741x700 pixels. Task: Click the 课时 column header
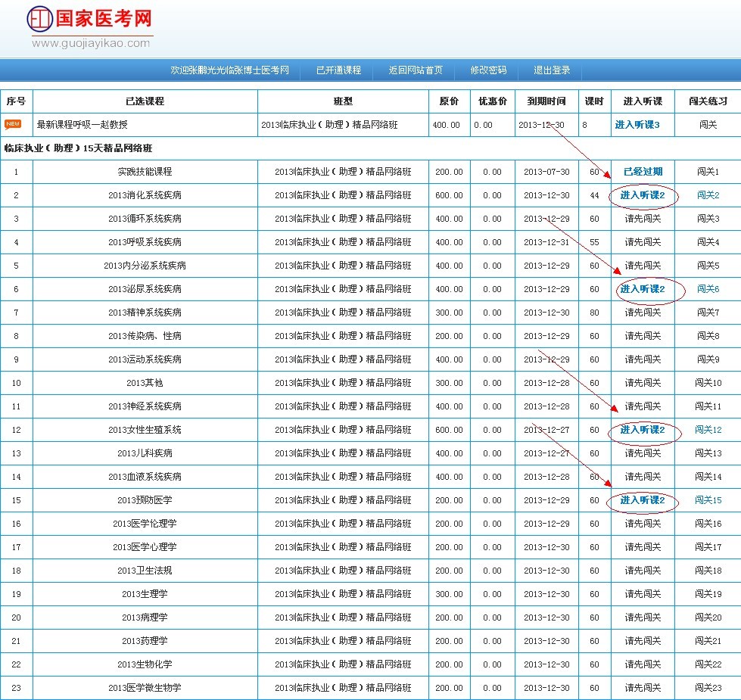[x=594, y=101]
